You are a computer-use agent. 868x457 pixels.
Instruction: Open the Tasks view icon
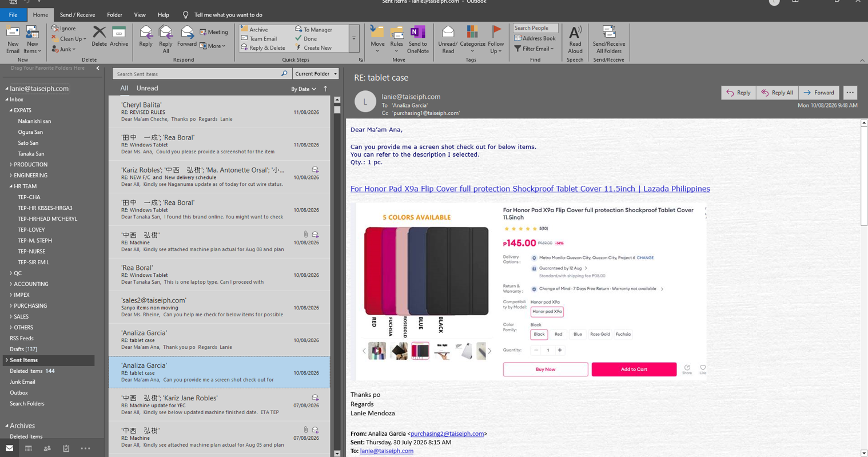click(66, 448)
